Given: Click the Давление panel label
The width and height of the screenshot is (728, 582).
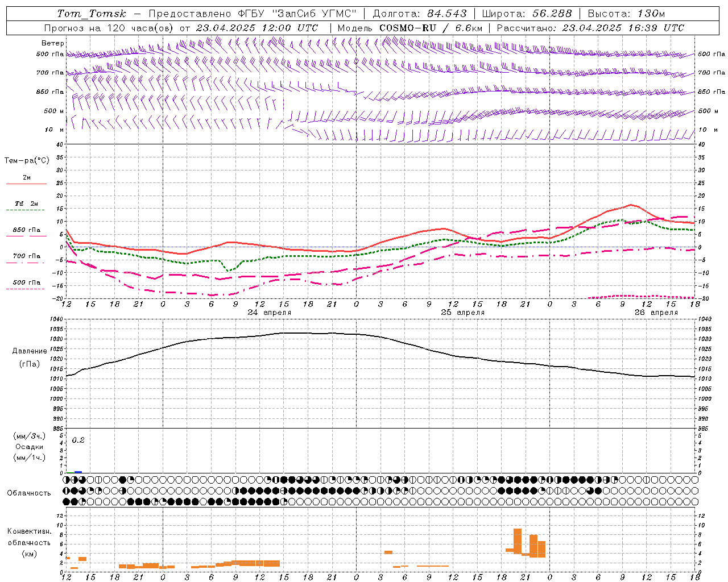Looking at the screenshot, I should tap(30, 351).
